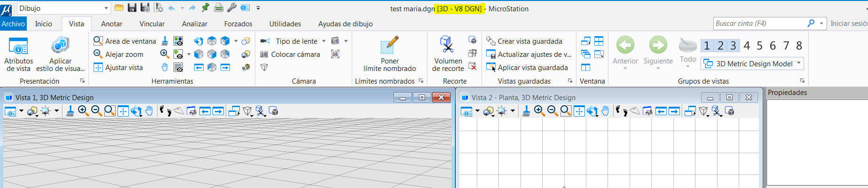Select the Colocar cámara tool
Image resolution: width=868 pixels, height=188 pixels.
pos(290,55)
